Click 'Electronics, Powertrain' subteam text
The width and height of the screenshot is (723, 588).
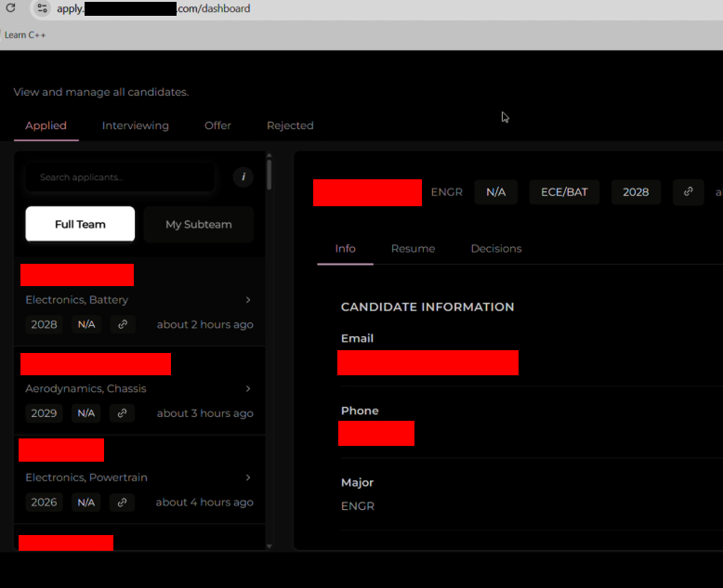point(86,477)
